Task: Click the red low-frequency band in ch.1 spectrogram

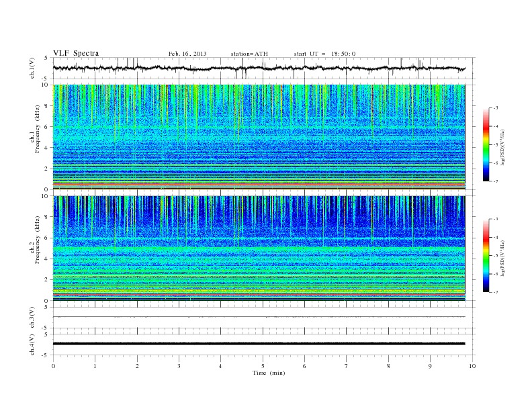Action: [x=259, y=184]
